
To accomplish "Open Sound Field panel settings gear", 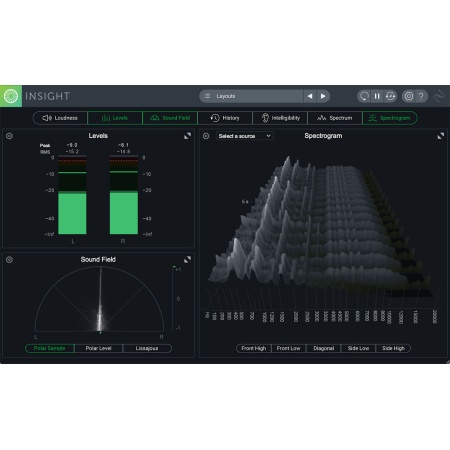I will coord(9,259).
